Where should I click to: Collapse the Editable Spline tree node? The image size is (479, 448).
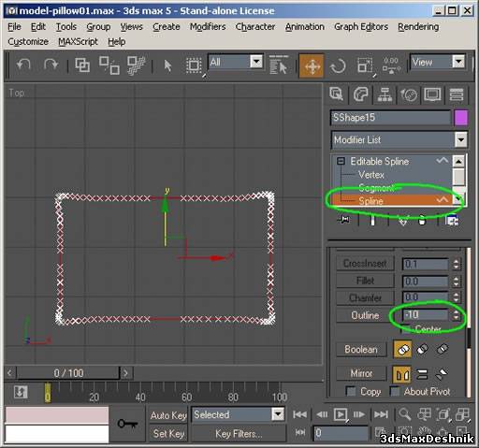coord(341,161)
